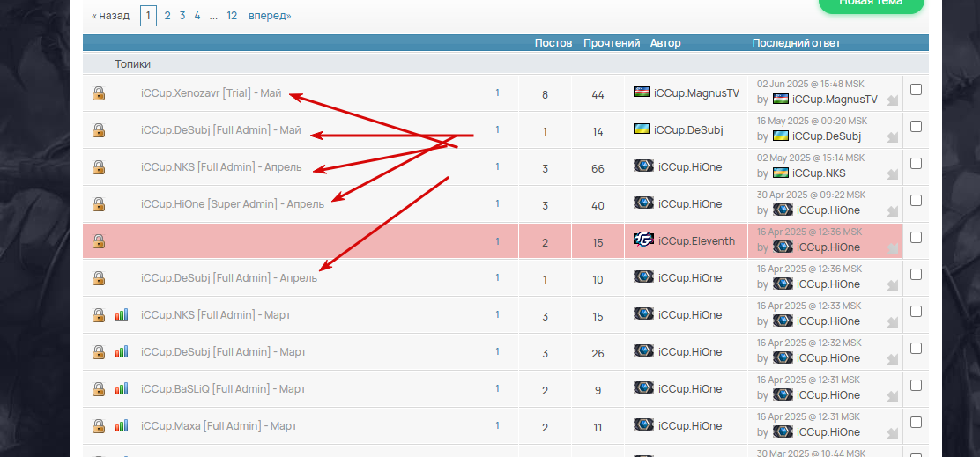Jump to last post arrow of HiOne Апрель topic
The image size is (980, 457).
[893, 210]
